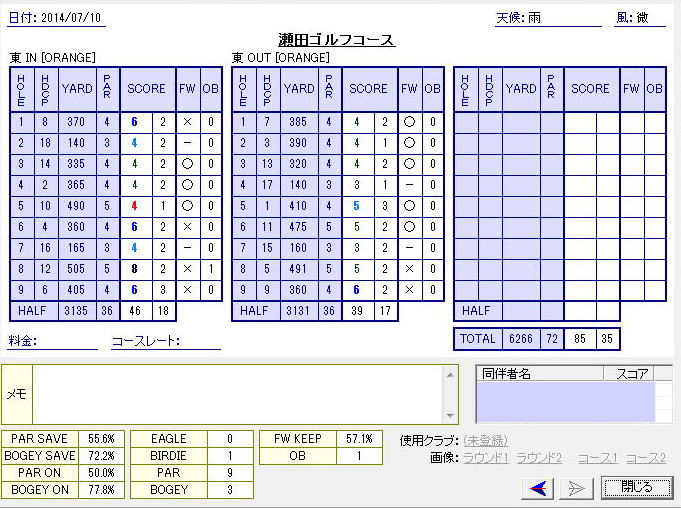681x508 pixels.
Task: Select IN hole 3 fairway circle mark
Action: pyautogui.click(x=188, y=164)
